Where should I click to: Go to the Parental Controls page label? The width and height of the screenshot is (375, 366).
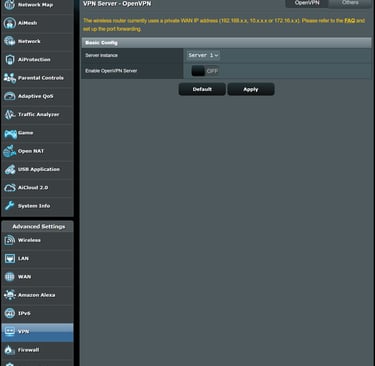[x=41, y=78]
